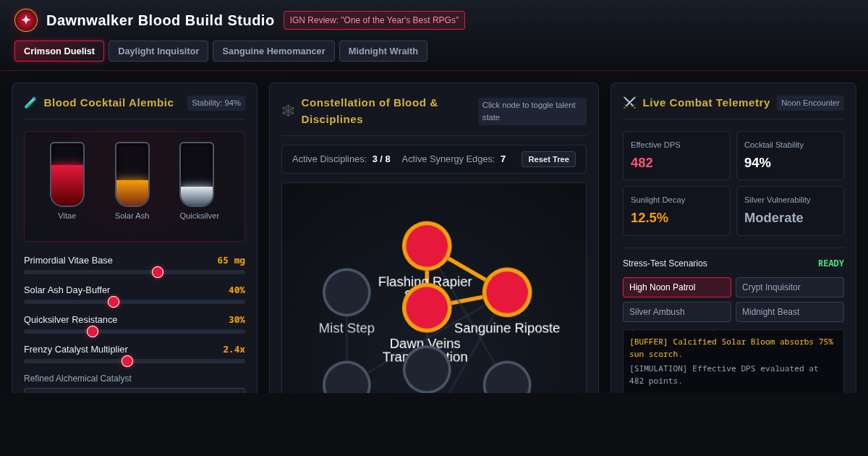Toggle the active node above Dawn Veins label
This screenshot has width=868, height=456.
pyautogui.click(x=427, y=308)
